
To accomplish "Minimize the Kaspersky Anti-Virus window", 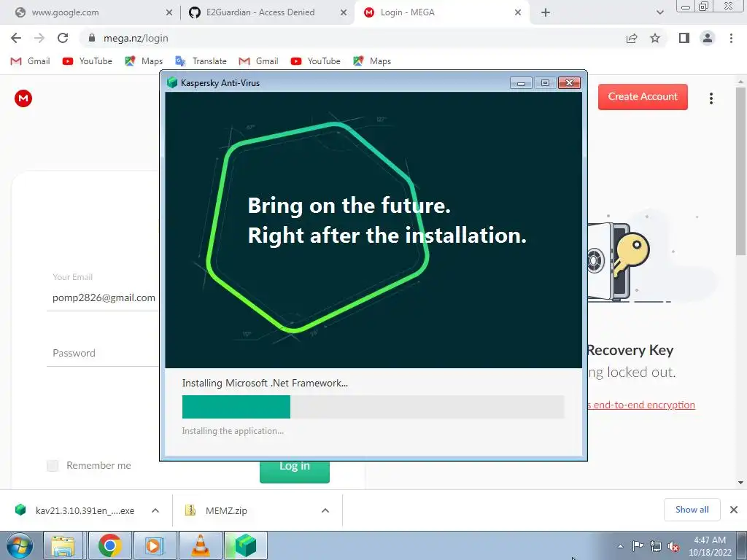I will [521, 83].
